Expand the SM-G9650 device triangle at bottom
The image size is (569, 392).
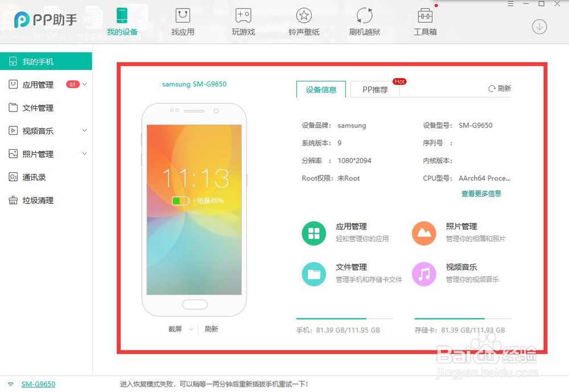10,384
